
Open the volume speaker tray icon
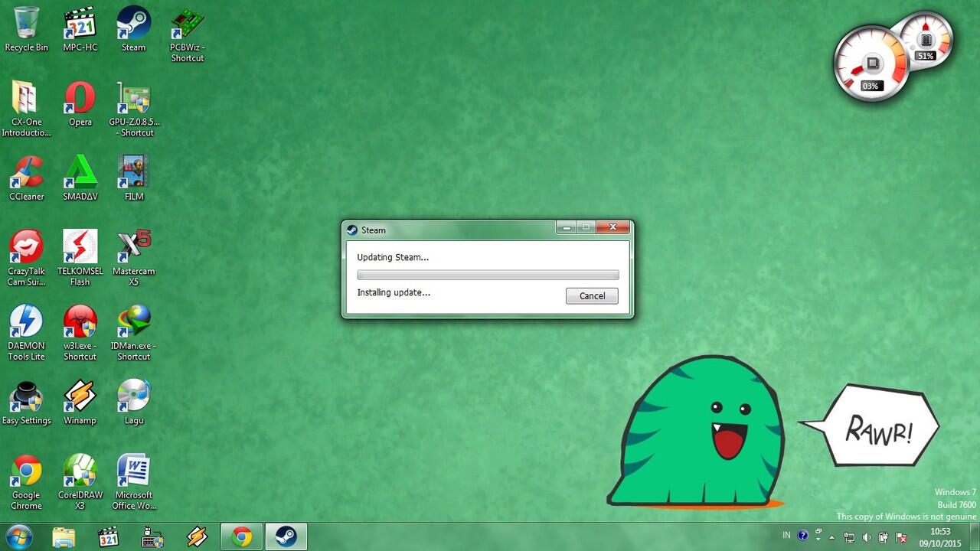click(867, 538)
